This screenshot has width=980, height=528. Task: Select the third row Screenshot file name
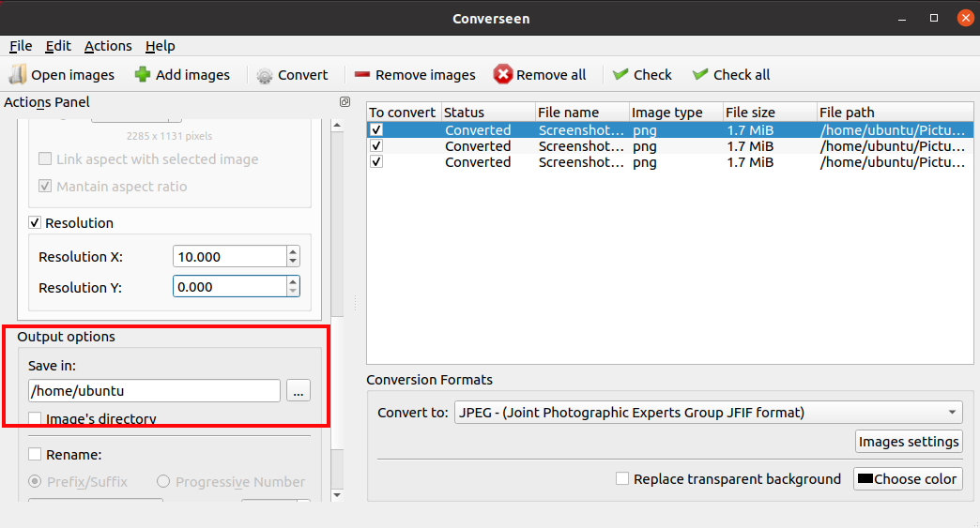click(x=581, y=162)
